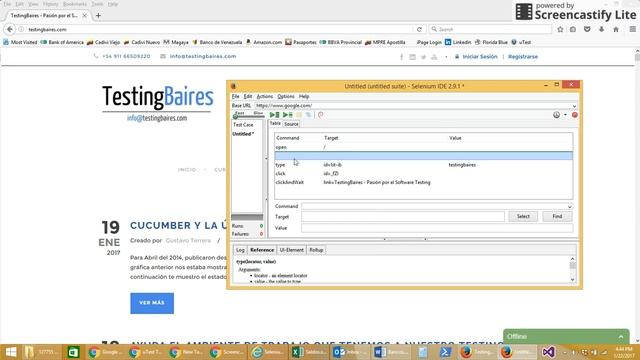This screenshot has width=640, height=360.
Task: Select the Reference tab
Action: (x=262, y=250)
